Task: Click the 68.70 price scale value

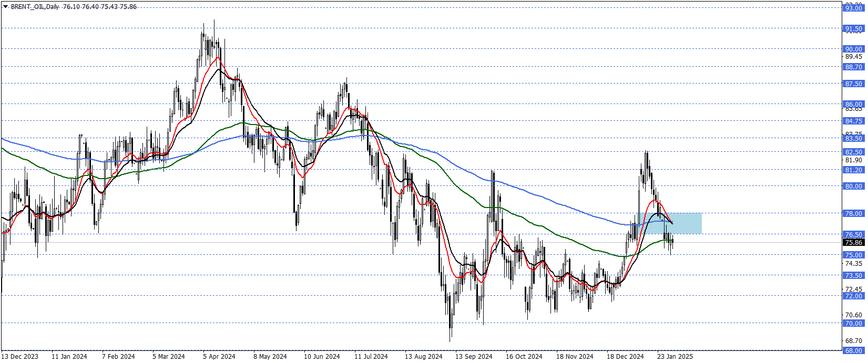Action: [853, 340]
